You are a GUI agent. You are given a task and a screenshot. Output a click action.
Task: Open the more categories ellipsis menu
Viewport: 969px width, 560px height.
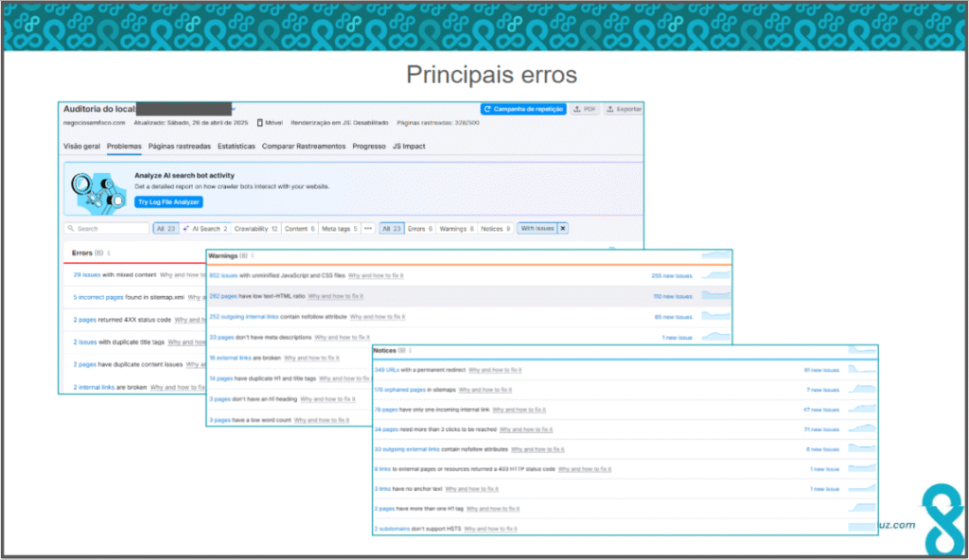368,229
